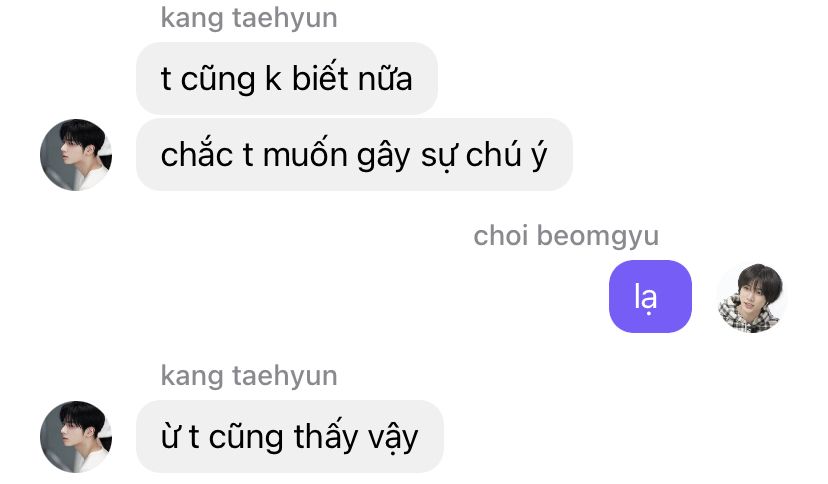Click 'beomgyu' in the right sender label
Screen dimensions: 828x484
pyautogui.click(x=598, y=236)
